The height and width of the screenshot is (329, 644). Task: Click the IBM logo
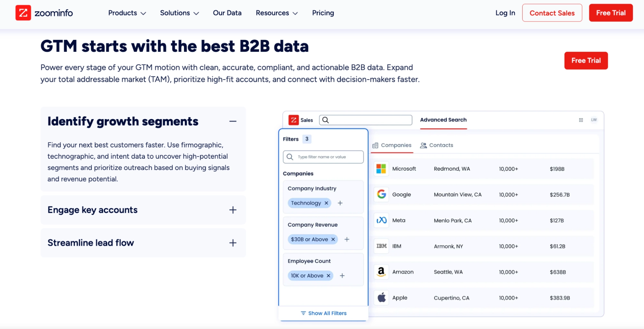[x=381, y=246]
